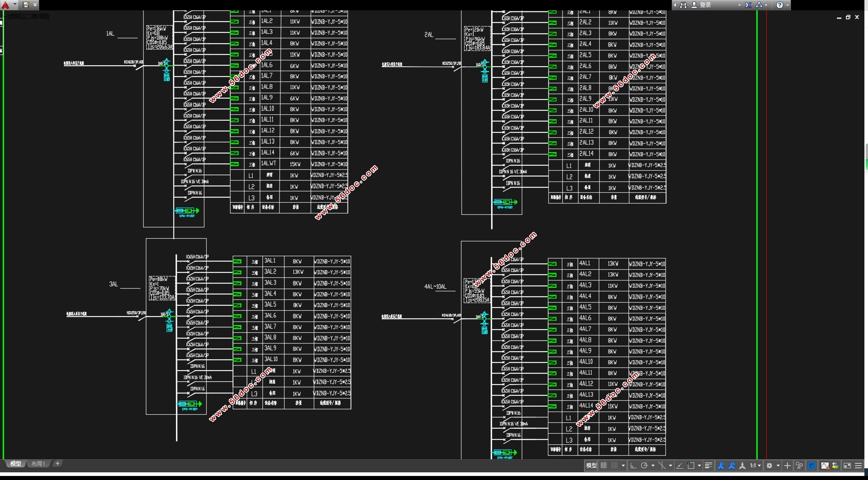Click the binoculars search icon
Viewport: 868px width, 480px height.
(x=683, y=5)
